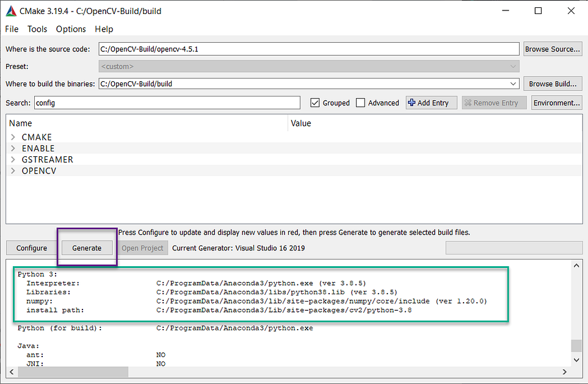
Task: Toggle the Grouped checkbox
Action: coord(315,103)
